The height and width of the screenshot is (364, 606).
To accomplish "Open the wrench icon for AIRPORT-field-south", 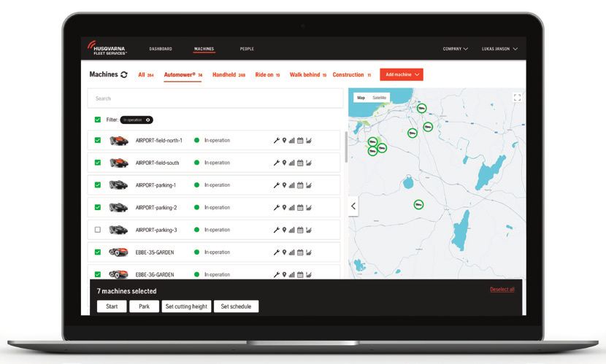I will (x=276, y=163).
